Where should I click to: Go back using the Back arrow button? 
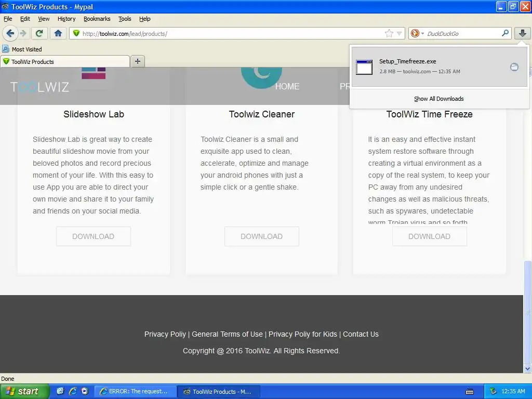click(x=10, y=33)
